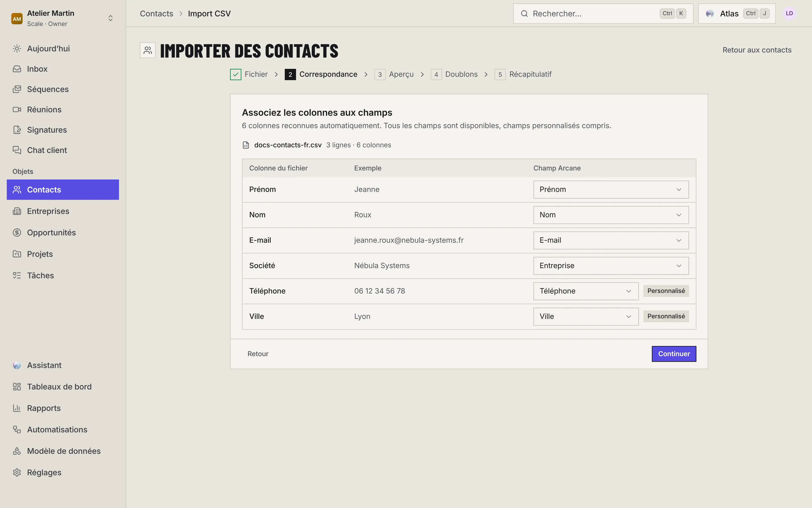Click the Nébula Systems example cell
Screen dimensions: 812x508
(382, 266)
